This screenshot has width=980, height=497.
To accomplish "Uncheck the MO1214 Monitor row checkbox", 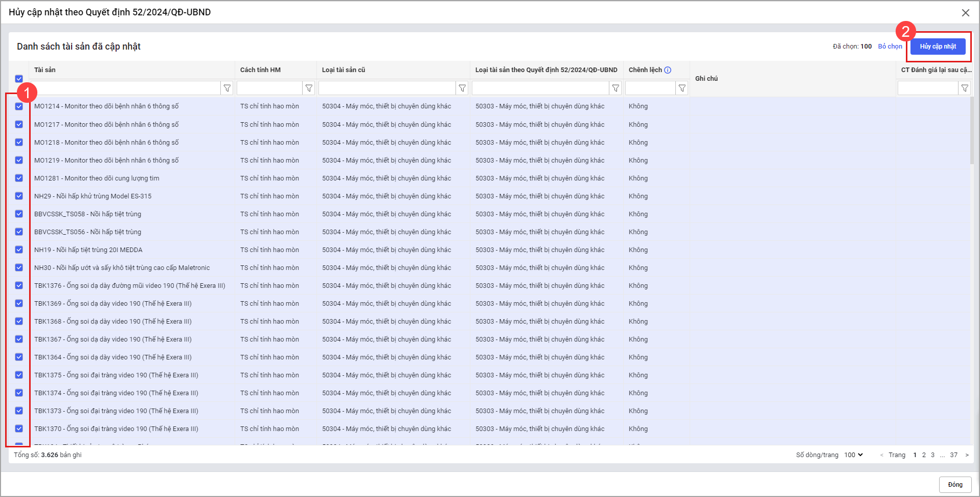I will (x=19, y=106).
